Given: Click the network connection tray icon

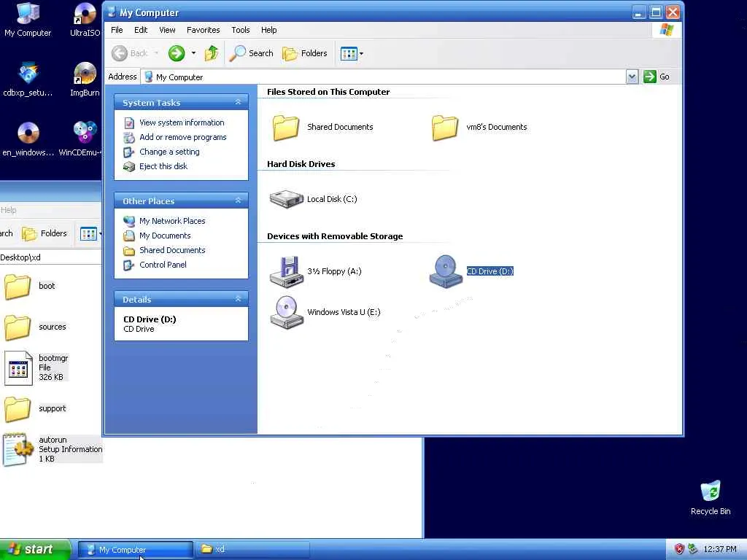Looking at the screenshot, I should [x=692, y=550].
